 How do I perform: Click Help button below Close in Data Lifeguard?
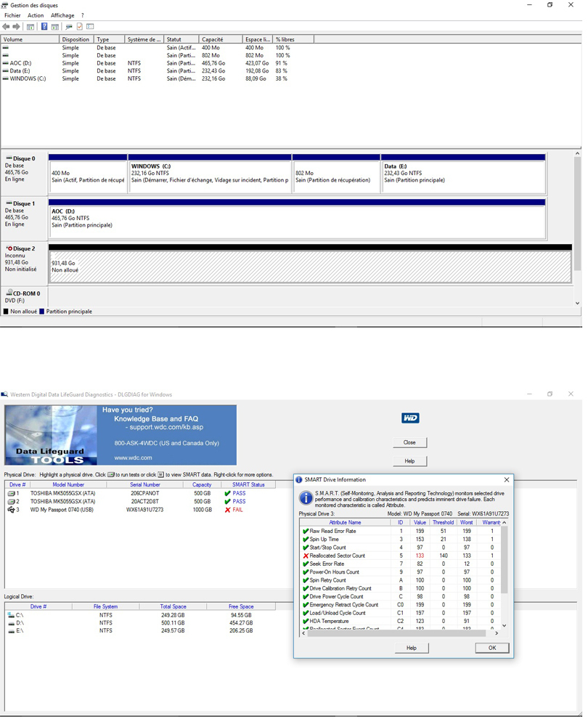point(410,461)
